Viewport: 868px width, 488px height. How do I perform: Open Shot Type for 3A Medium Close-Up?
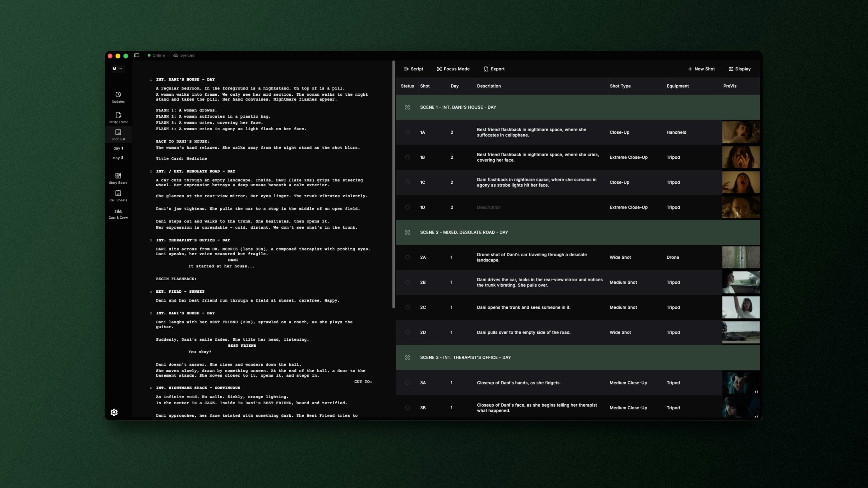click(628, 382)
